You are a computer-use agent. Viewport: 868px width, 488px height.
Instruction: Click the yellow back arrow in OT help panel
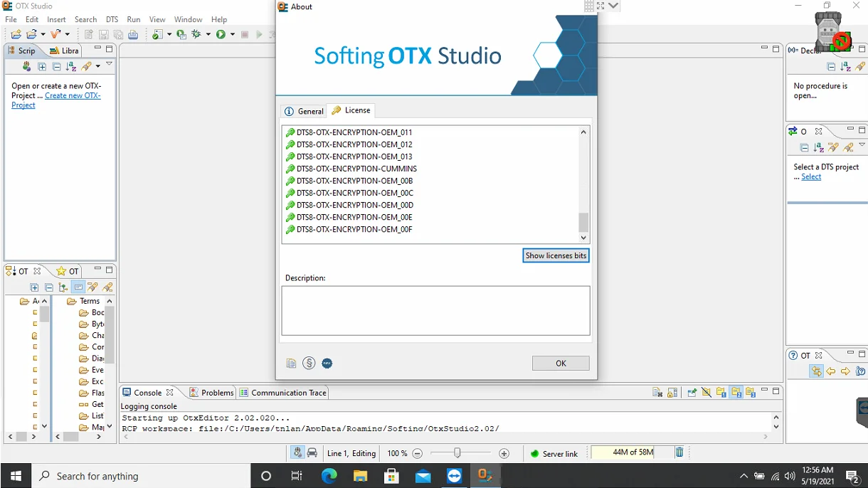[831, 371]
